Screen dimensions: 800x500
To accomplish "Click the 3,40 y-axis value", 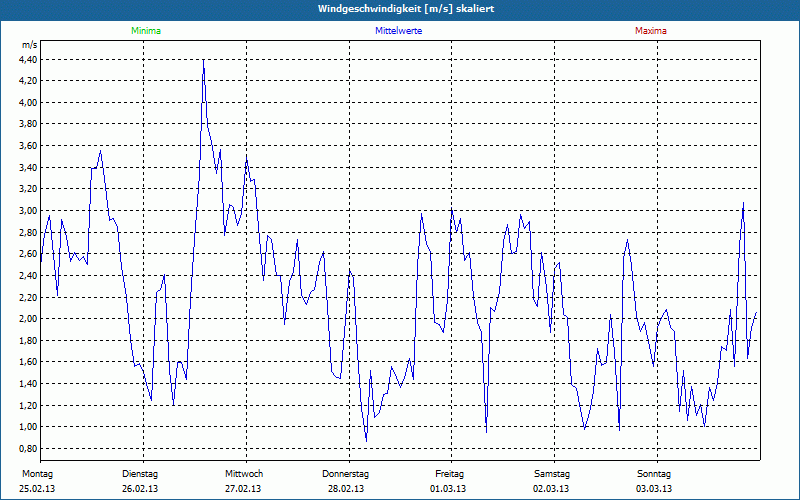I will pyautogui.click(x=29, y=167).
